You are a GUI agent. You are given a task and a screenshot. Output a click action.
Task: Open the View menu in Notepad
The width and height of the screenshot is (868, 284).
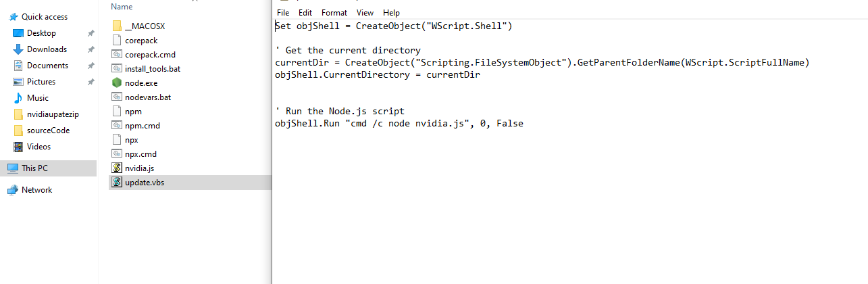(x=365, y=13)
